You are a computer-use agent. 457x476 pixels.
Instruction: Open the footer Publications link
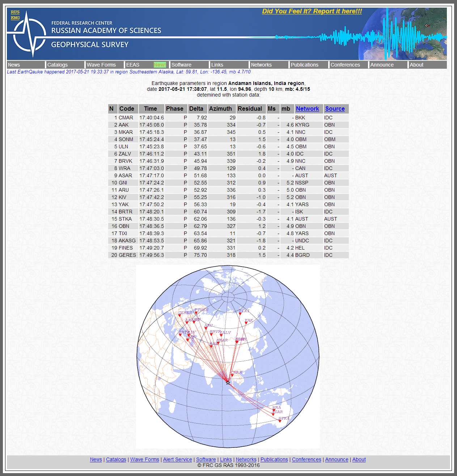tap(274, 459)
